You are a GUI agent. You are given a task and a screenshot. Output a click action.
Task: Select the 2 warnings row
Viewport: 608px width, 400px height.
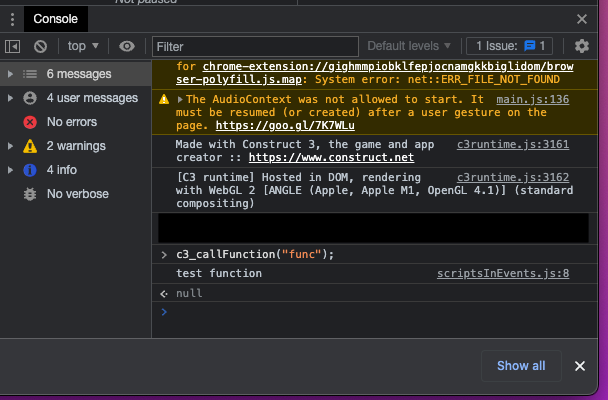click(x=76, y=146)
